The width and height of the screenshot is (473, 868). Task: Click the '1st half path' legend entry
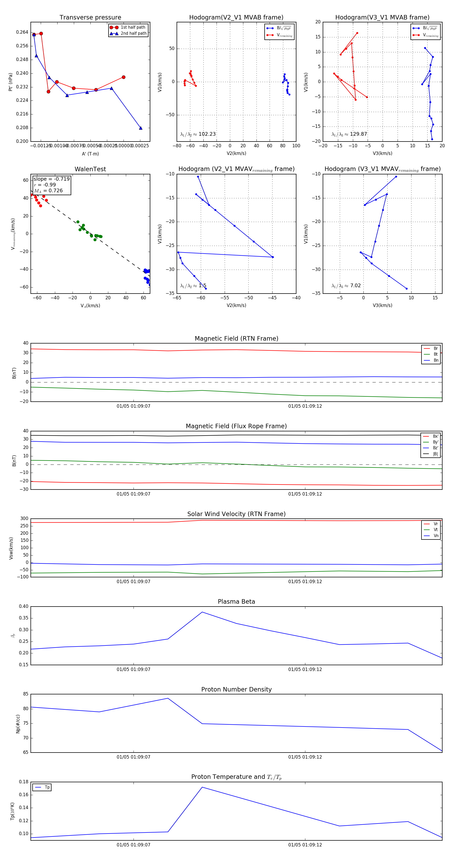click(x=128, y=27)
